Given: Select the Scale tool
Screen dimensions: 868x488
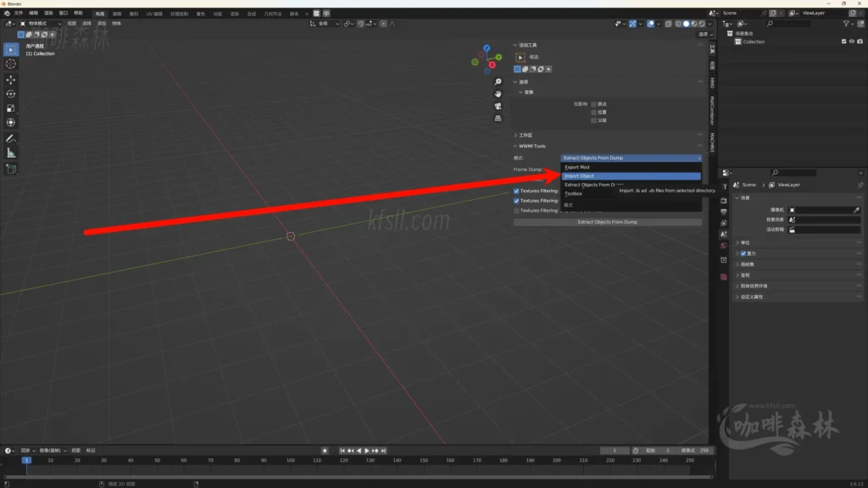Looking at the screenshot, I should click(x=11, y=108).
